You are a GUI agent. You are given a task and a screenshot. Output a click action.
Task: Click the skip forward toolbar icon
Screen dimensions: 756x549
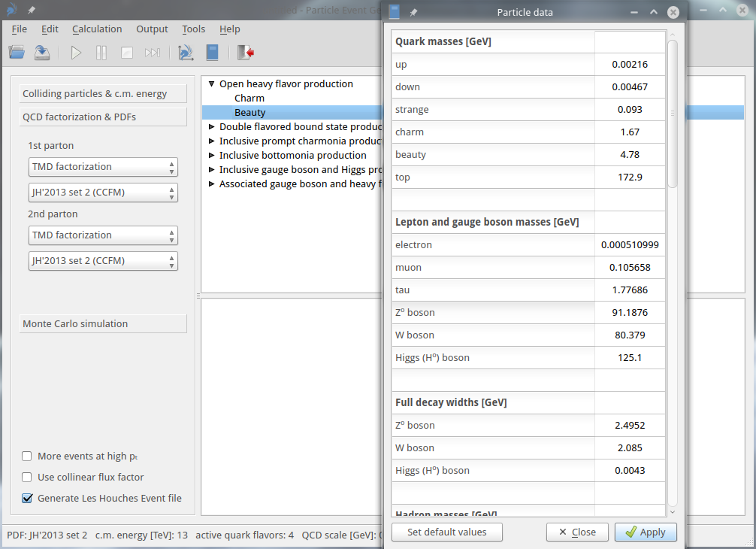pos(153,53)
